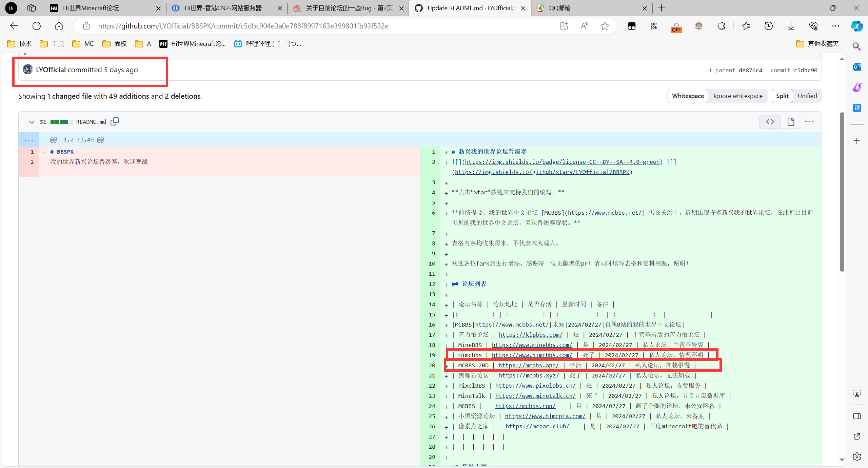This screenshot has height=468, width=868.
Task: Open the 哔哩哔哩 bookmark
Action: point(268,44)
